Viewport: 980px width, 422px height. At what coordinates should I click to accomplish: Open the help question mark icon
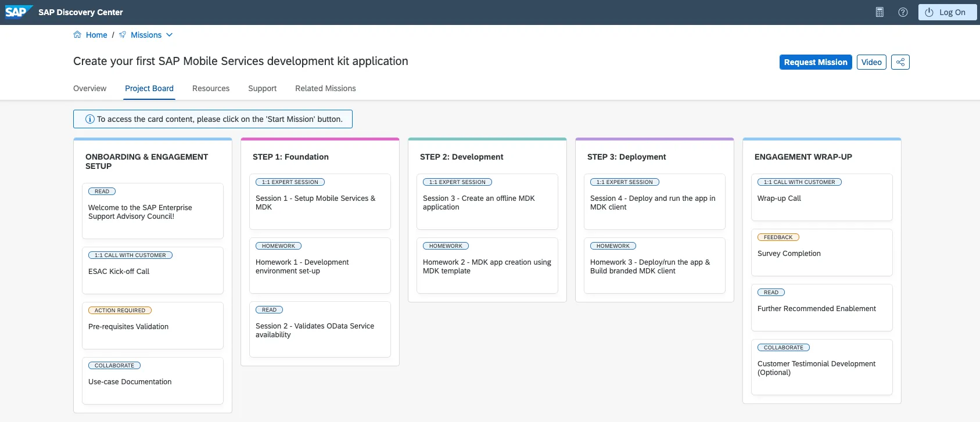903,12
